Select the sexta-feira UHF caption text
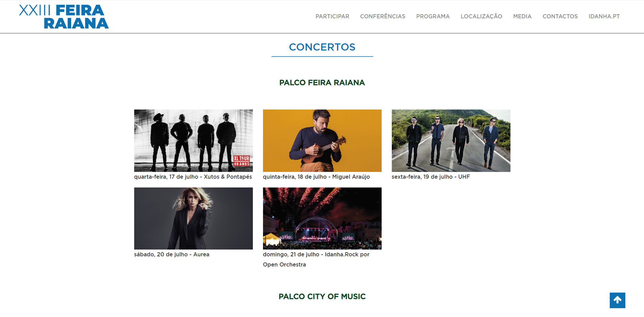Viewport: 644px width, 317px height. (431, 177)
